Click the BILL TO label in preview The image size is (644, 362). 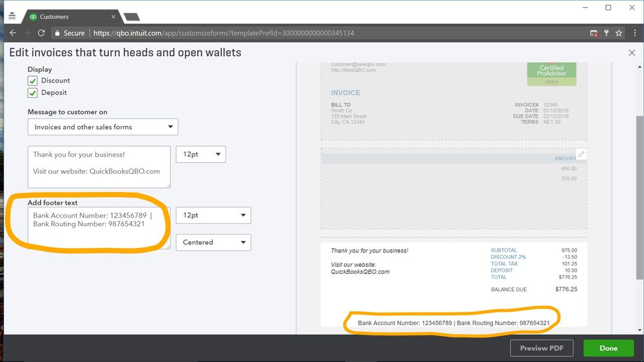[x=341, y=104]
